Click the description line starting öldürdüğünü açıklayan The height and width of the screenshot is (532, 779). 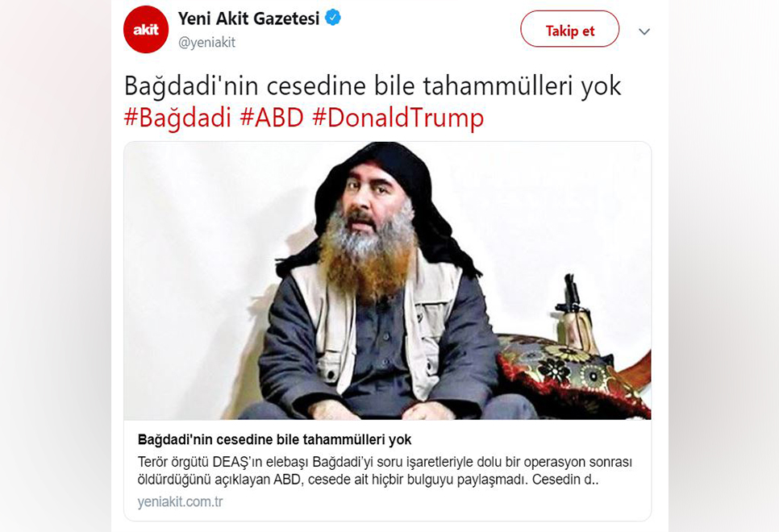click(369, 480)
